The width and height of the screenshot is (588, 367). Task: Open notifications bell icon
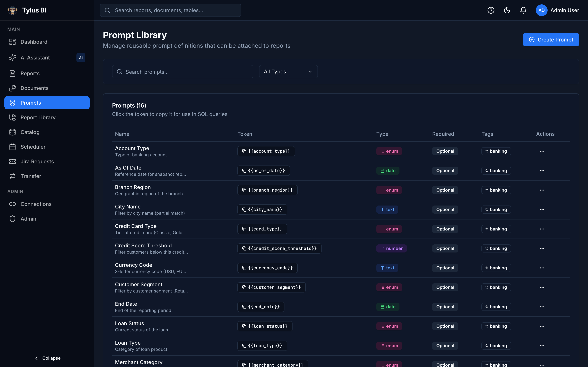click(523, 10)
